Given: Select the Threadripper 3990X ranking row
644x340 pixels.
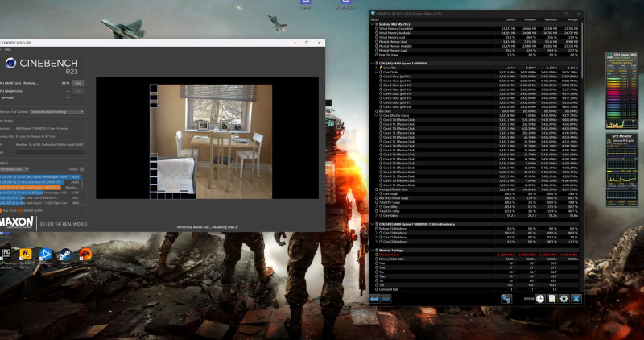Looking at the screenshot, I should pyautogui.click(x=40, y=176).
